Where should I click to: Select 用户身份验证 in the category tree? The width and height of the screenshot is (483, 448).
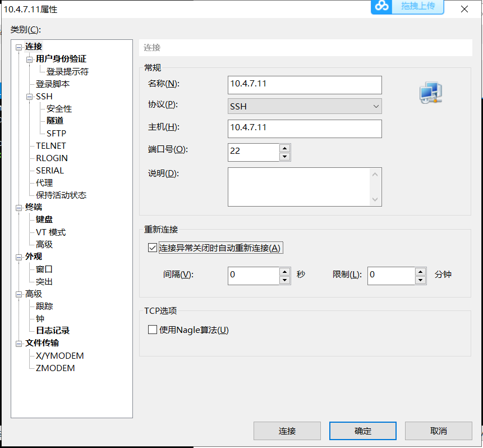61,59
